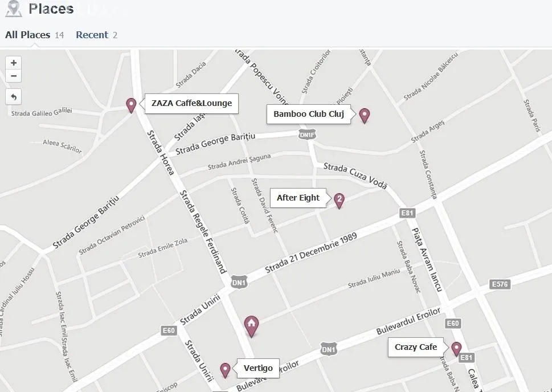Click the After Eight place label

tap(298, 198)
